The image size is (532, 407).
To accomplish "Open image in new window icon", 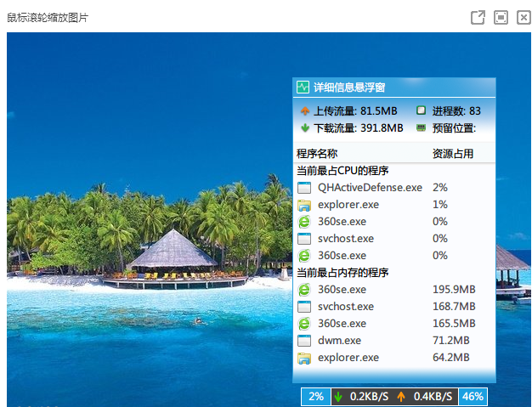I will pyautogui.click(x=478, y=17).
